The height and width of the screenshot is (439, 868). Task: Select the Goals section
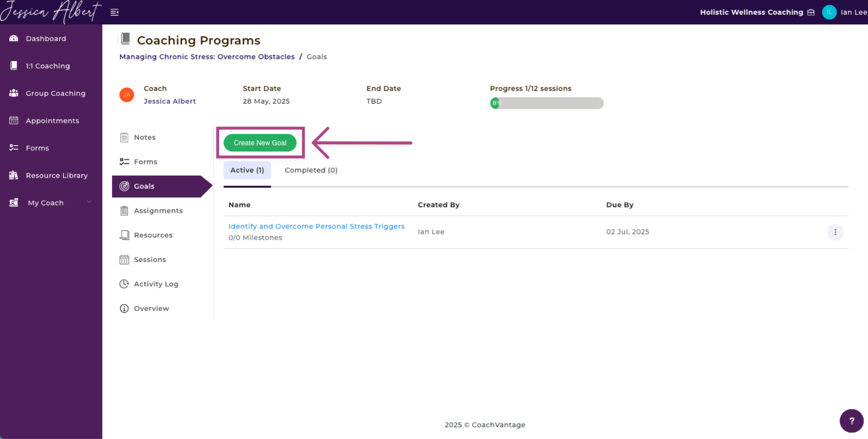162,186
